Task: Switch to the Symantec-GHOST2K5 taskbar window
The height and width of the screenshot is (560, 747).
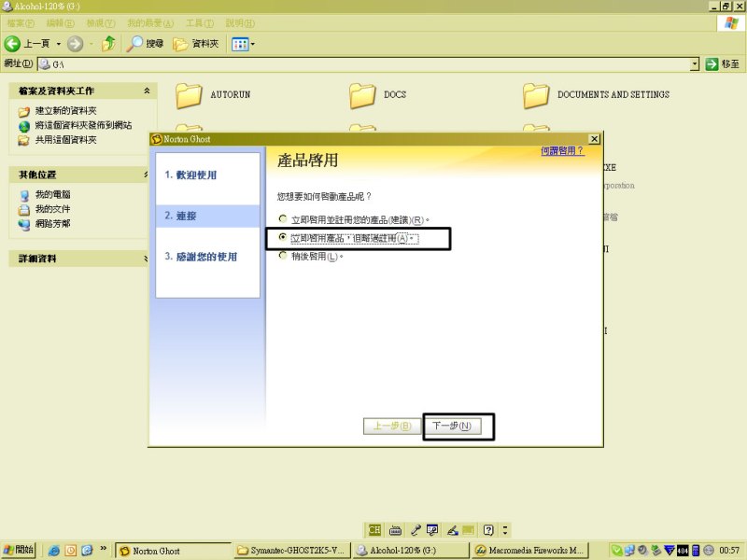Action: [291, 551]
